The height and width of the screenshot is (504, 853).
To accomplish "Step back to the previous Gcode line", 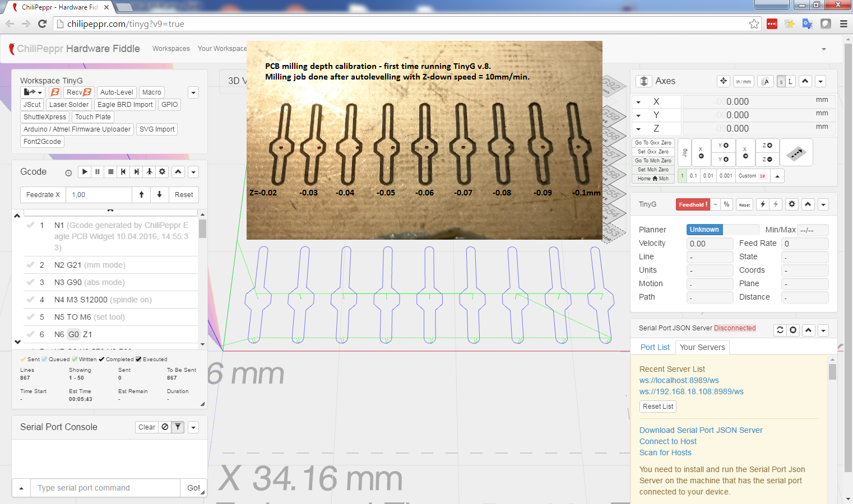I will pos(123,172).
